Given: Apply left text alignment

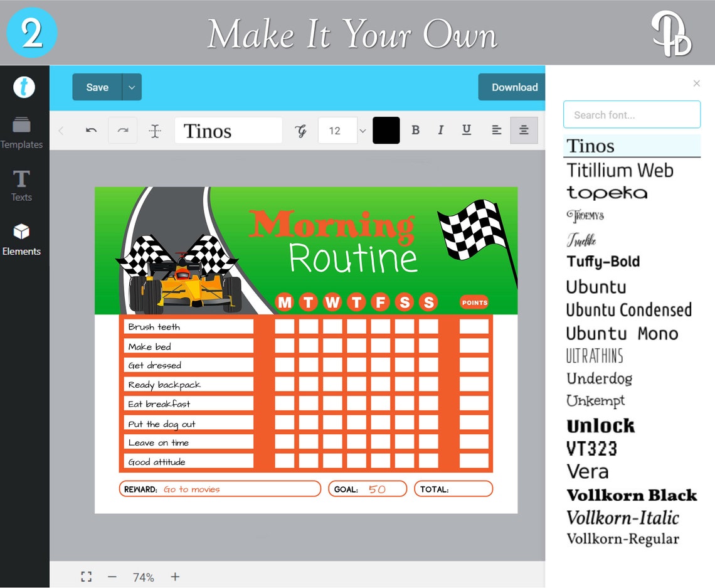Looking at the screenshot, I should [497, 130].
